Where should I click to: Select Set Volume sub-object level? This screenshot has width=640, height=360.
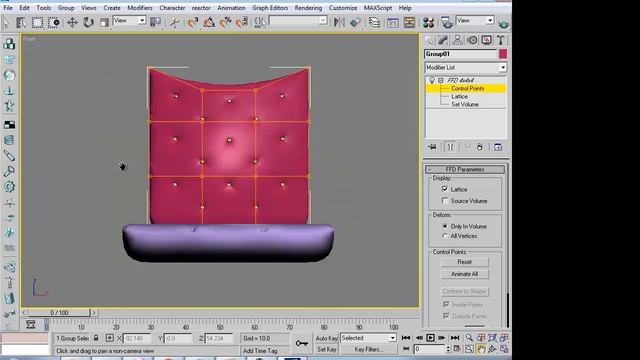tap(465, 104)
